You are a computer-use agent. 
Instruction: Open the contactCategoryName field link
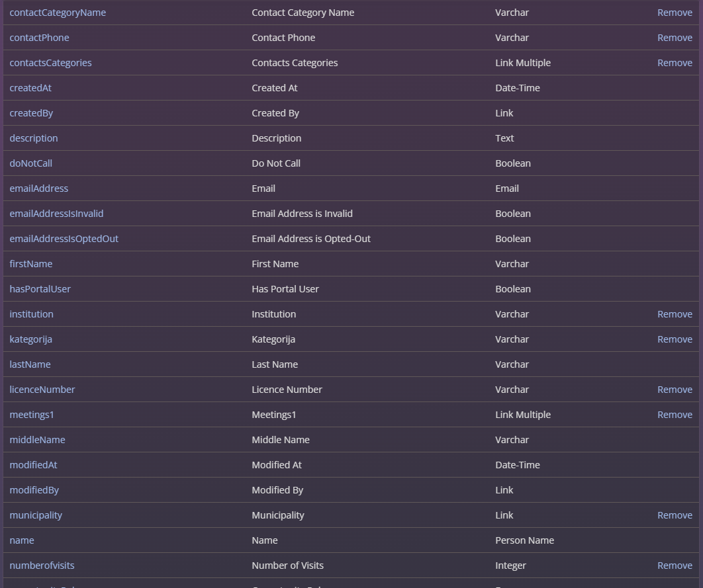58,13
